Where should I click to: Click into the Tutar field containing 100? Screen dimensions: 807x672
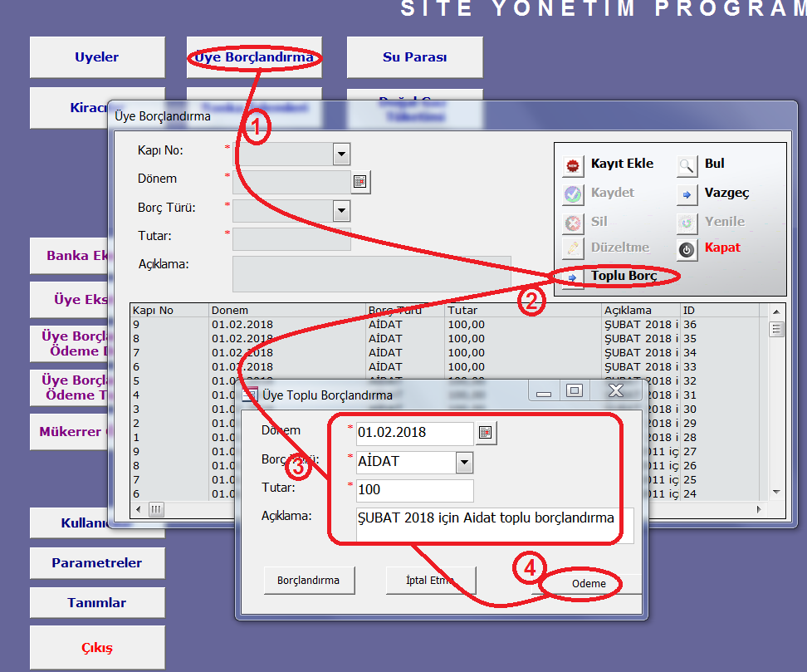click(x=413, y=490)
